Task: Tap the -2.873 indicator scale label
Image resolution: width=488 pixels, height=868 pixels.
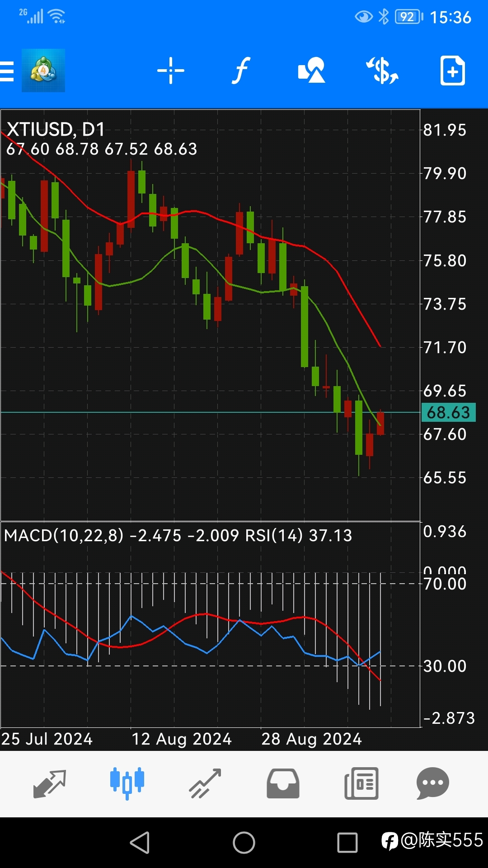Action: click(449, 718)
